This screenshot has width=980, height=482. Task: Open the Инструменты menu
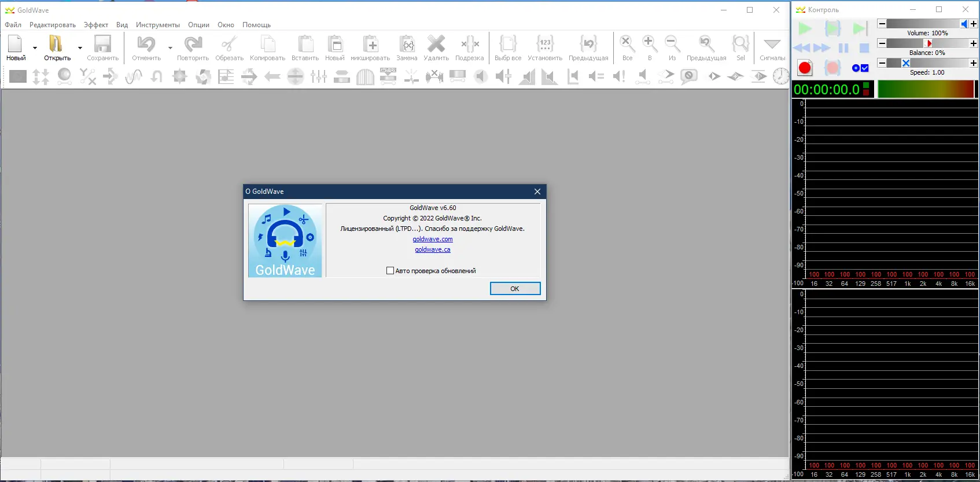158,25
